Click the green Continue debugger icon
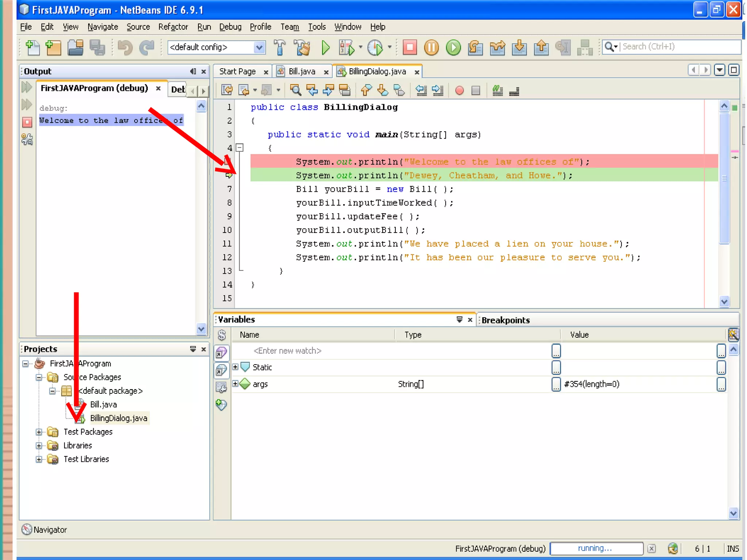 click(x=453, y=47)
